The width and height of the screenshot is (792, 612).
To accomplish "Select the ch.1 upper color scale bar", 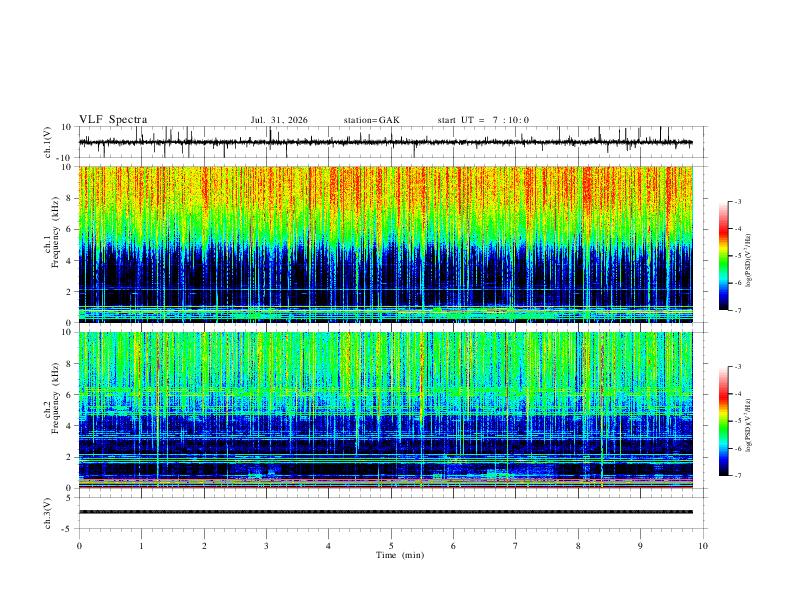I will [x=723, y=255].
